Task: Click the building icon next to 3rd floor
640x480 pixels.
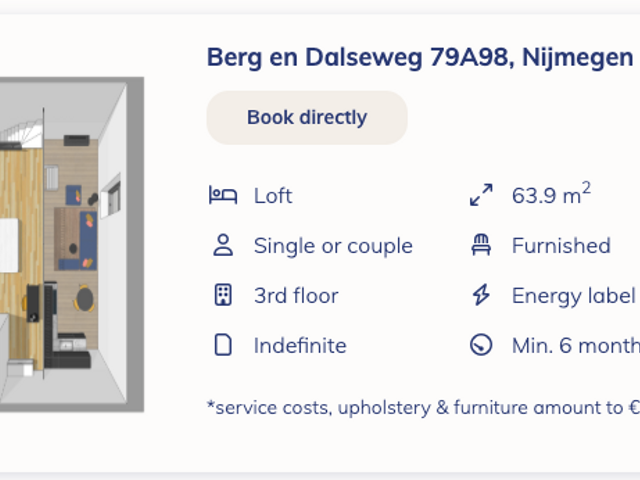Action: tap(223, 296)
